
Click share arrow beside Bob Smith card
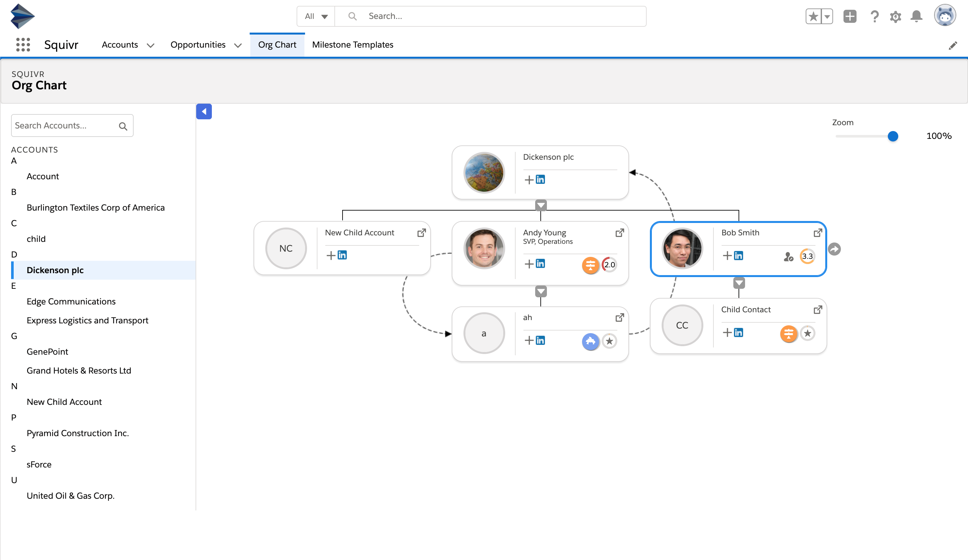pos(834,249)
